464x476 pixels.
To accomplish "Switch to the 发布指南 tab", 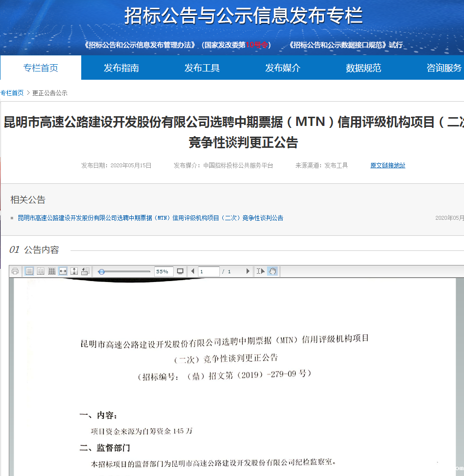I will [x=121, y=68].
